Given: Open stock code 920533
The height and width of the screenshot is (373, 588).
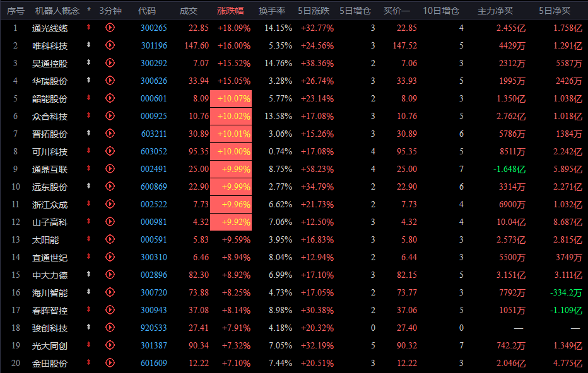Looking at the screenshot, I should [154, 328].
